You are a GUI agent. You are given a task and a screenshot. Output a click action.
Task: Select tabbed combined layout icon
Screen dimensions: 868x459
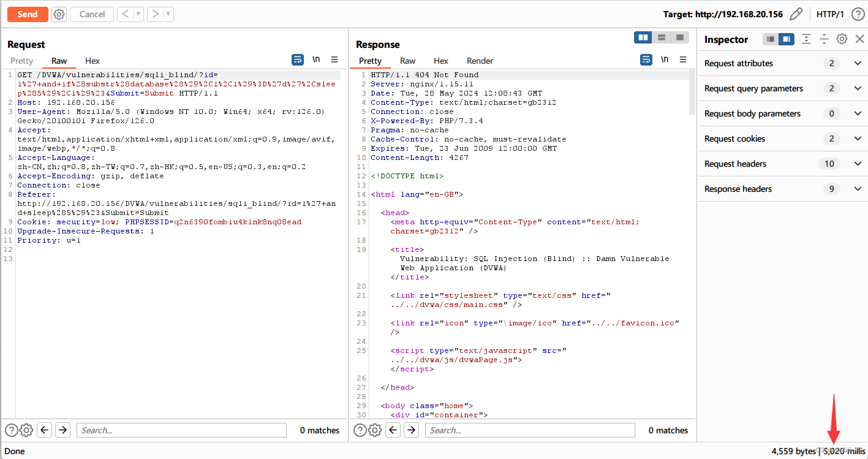click(x=680, y=37)
